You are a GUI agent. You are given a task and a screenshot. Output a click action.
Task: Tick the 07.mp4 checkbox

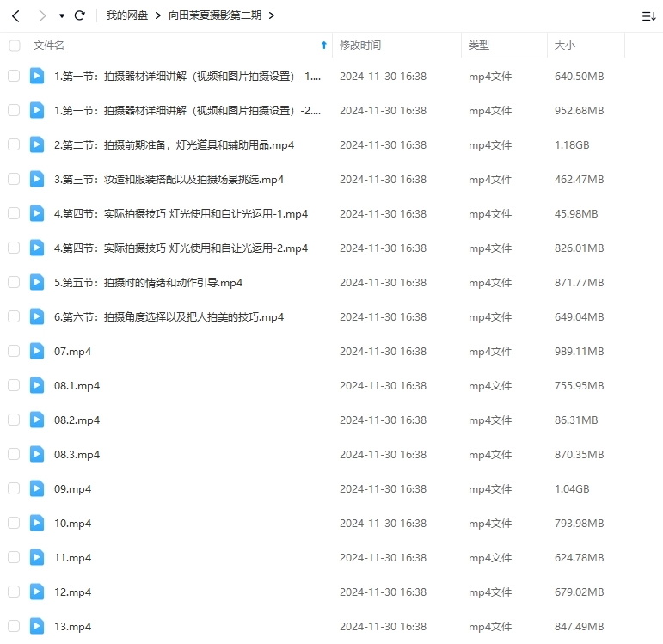pyautogui.click(x=14, y=351)
